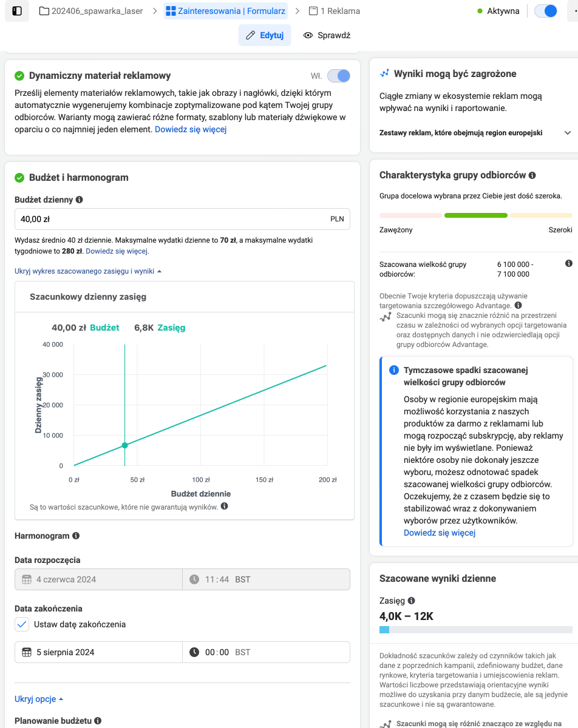Toggle the Aktywna campaign status switch

pos(546,11)
